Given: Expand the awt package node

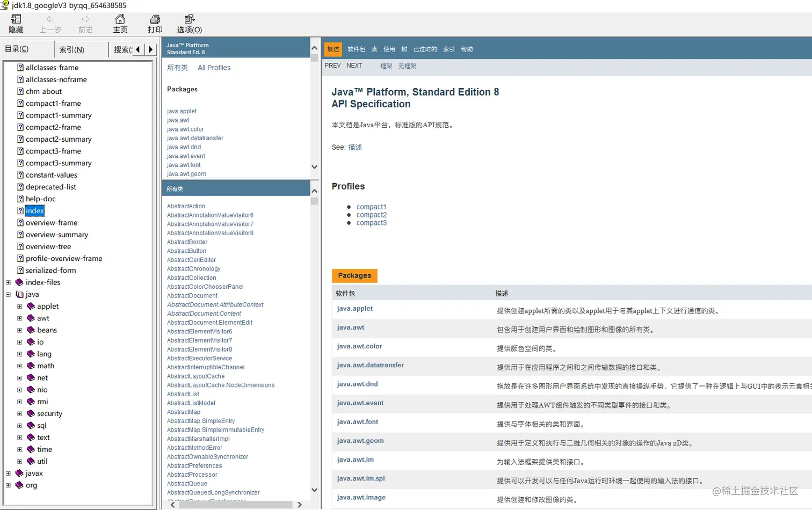Looking at the screenshot, I should click(x=20, y=318).
